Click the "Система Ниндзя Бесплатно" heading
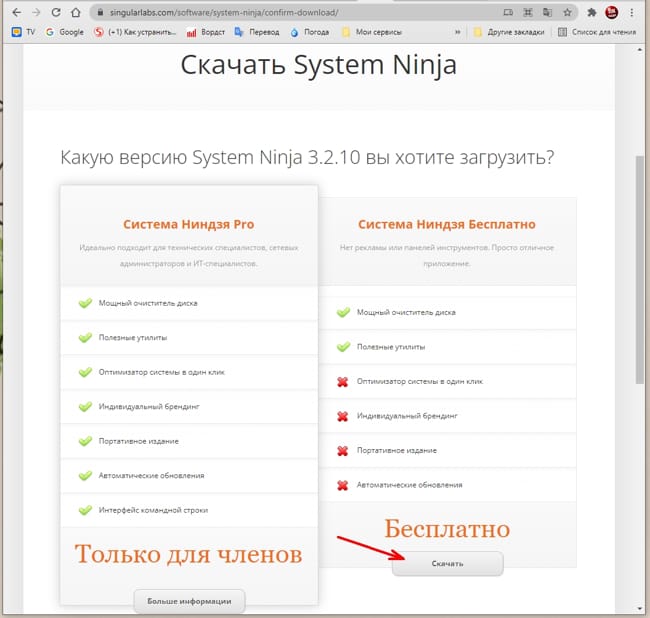The image size is (650, 618). tap(447, 224)
